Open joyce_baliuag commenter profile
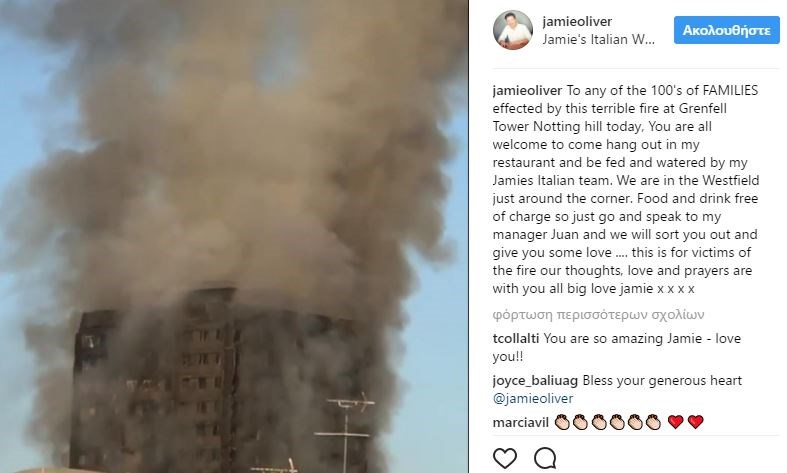This screenshot has height=473, width=787. (535, 381)
